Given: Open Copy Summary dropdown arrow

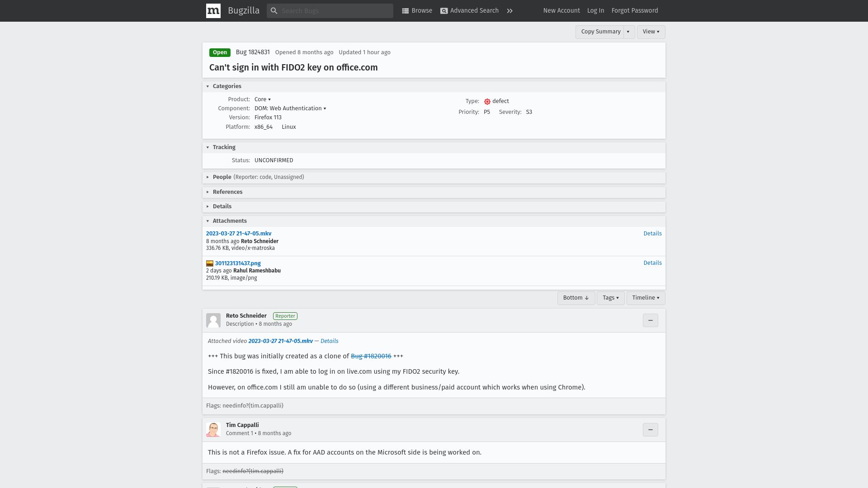Looking at the screenshot, I should click(628, 32).
